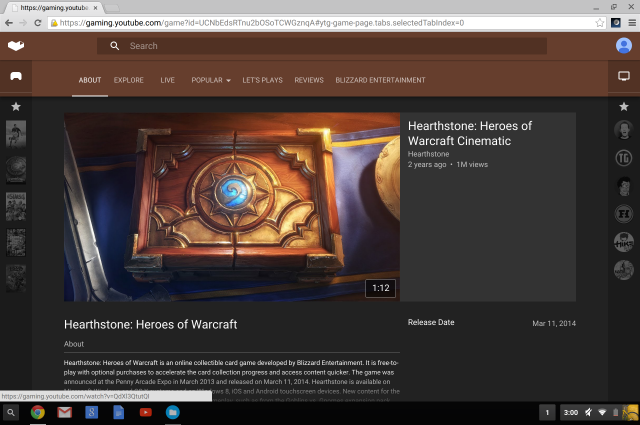Click the search magnifier icon
640x425 pixels.
[x=115, y=46]
